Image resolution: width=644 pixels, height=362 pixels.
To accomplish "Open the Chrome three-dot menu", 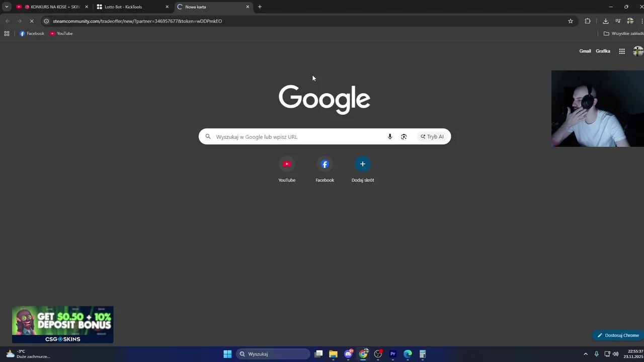I will [x=641, y=21].
